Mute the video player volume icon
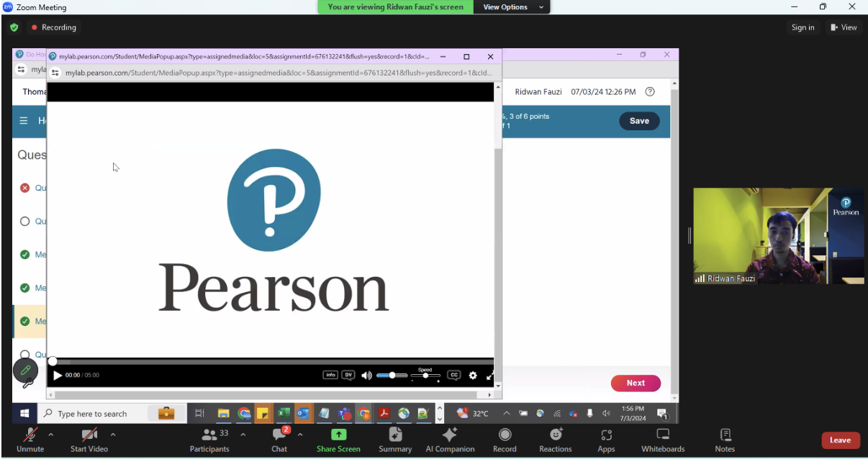Image resolution: width=868 pixels, height=459 pixels. pyautogui.click(x=366, y=376)
